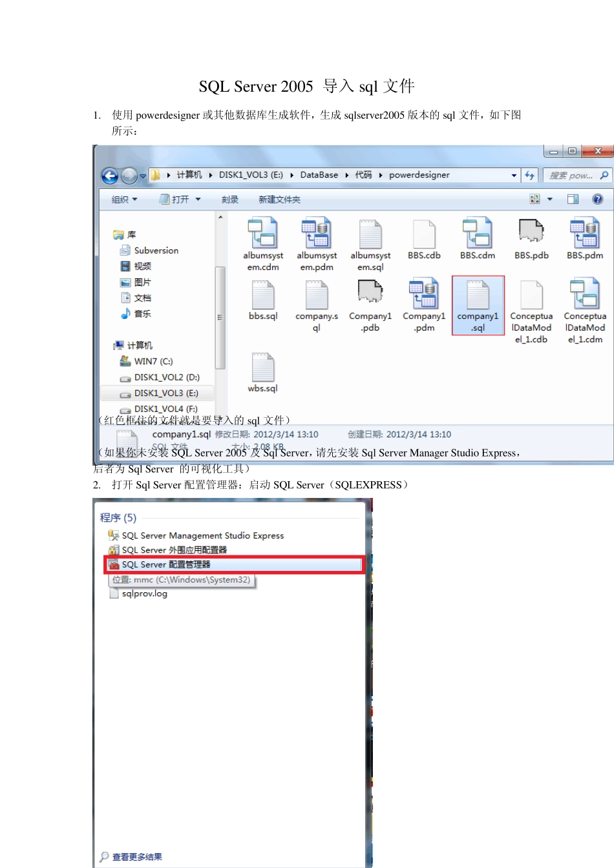Image resolution: width=614 pixels, height=868 pixels.
Task: Click the search magnifier icon in Explorer
Action: click(x=604, y=175)
